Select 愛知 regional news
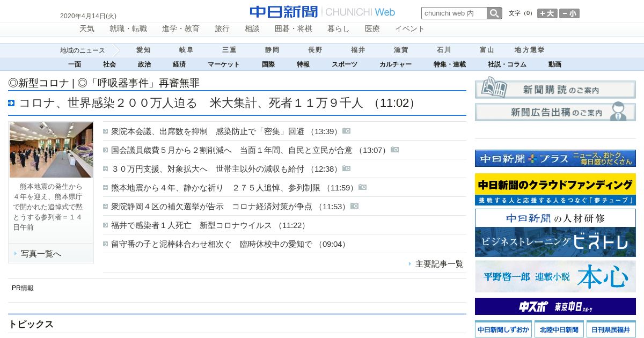 [143, 50]
